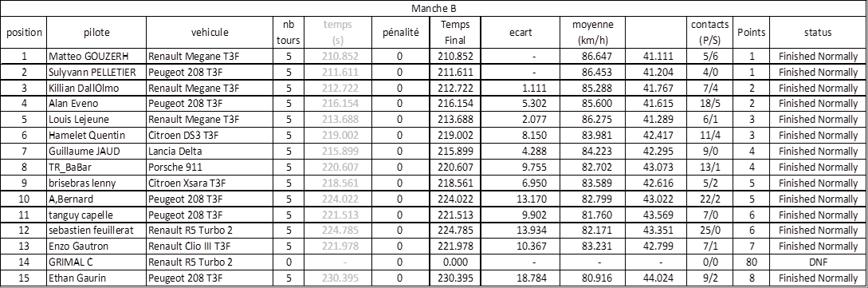
Task: Click the moyenne (km/h) header
Action: (594, 32)
